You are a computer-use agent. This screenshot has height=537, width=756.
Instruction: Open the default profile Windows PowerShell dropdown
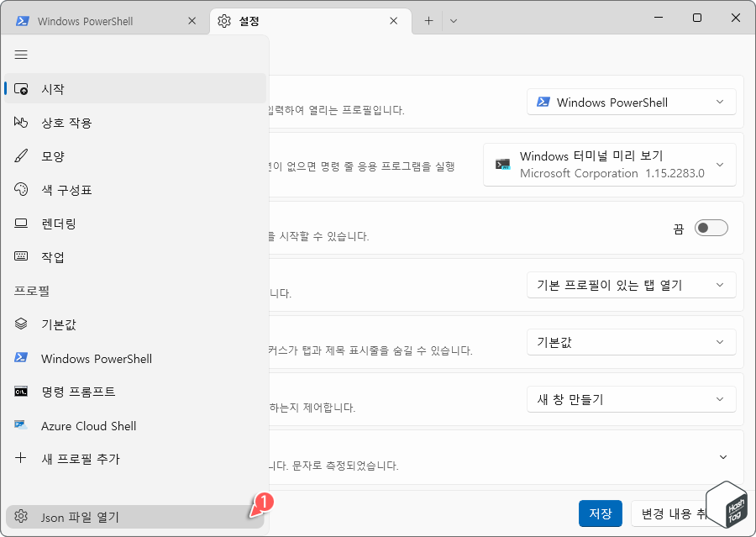tap(631, 102)
